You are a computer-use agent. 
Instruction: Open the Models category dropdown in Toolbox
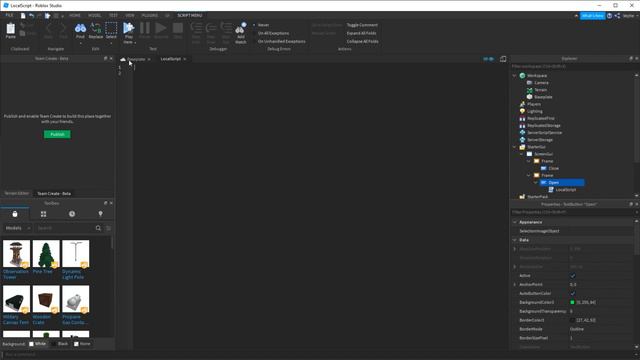tap(18, 228)
